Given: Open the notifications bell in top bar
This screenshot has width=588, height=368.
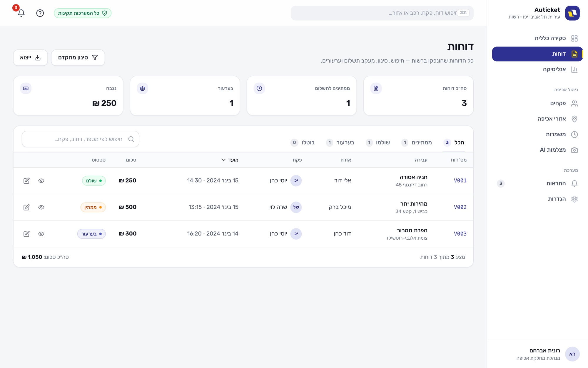Looking at the screenshot, I should (x=21, y=13).
